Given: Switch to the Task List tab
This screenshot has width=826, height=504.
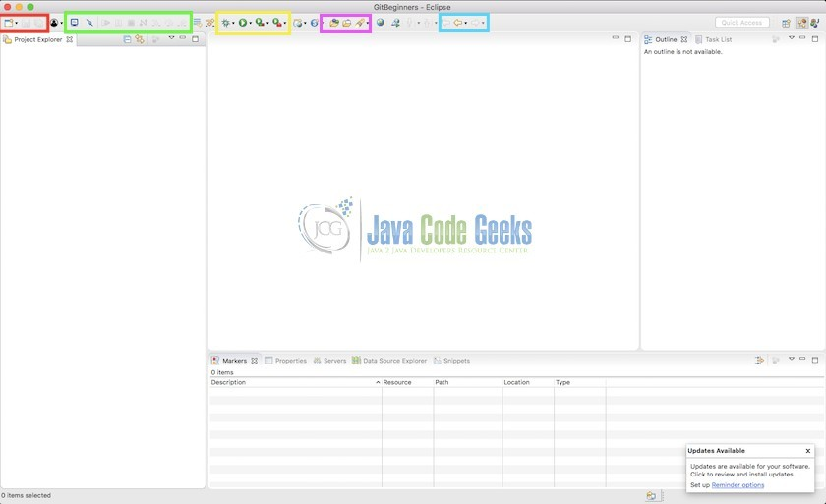Looking at the screenshot, I should [x=713, y=39].
